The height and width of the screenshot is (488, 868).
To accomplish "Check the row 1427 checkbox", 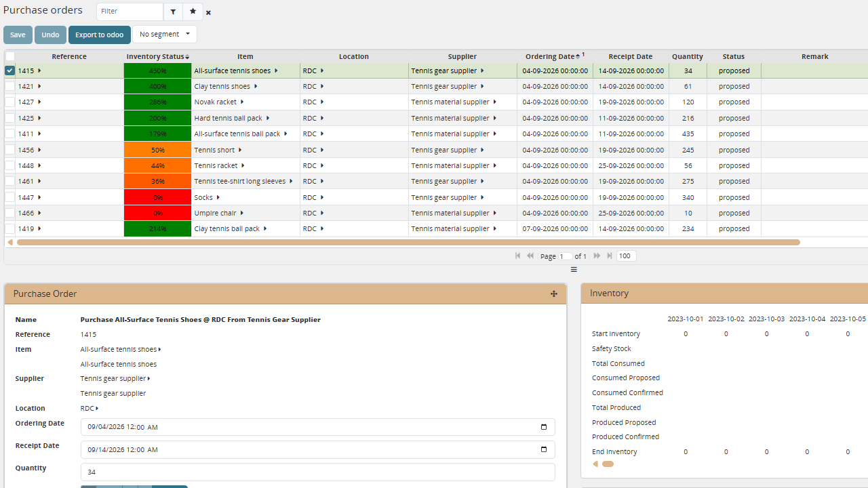I will (10, 102).
